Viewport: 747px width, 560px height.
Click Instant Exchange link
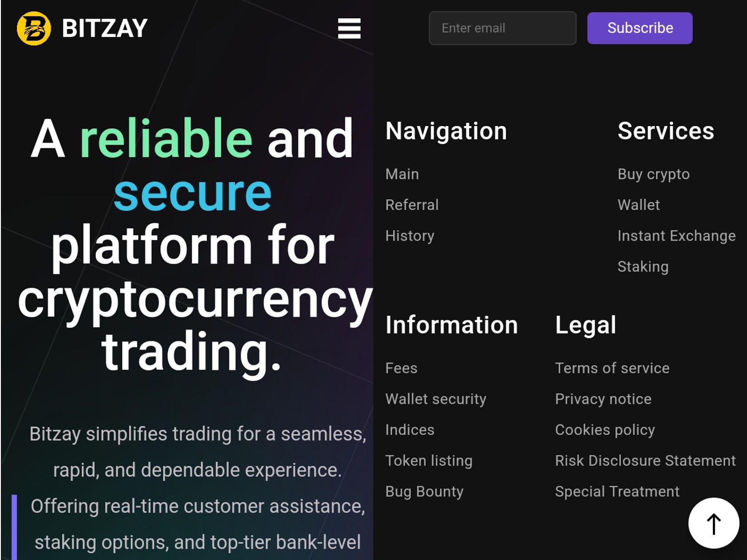click(x=676, y=236)
